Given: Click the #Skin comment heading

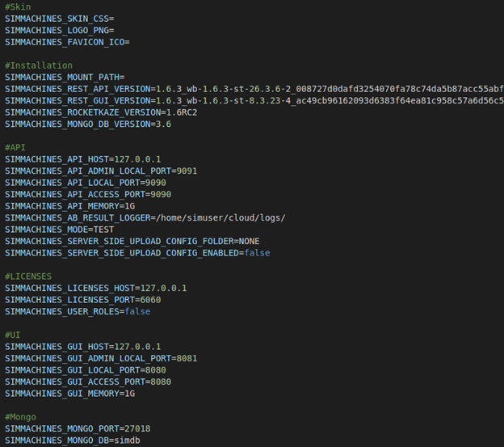Looking at the screenshot, I should pyautogui.click(x=18, y=6).
